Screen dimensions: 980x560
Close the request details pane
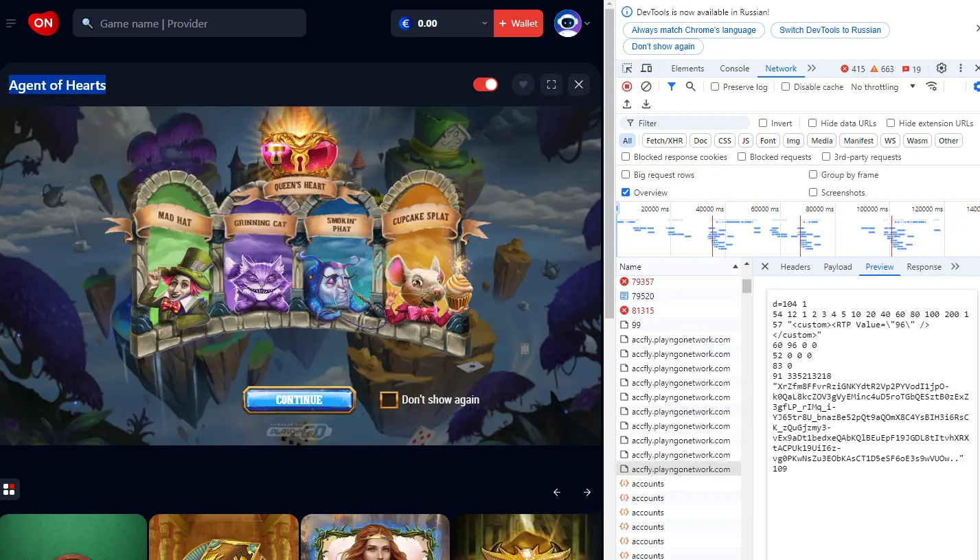(765, 266)
